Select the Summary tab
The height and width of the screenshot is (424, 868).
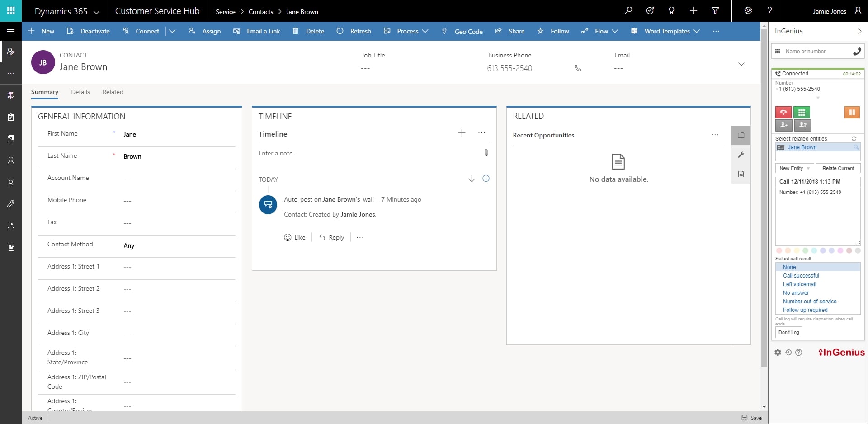(45, 92)
